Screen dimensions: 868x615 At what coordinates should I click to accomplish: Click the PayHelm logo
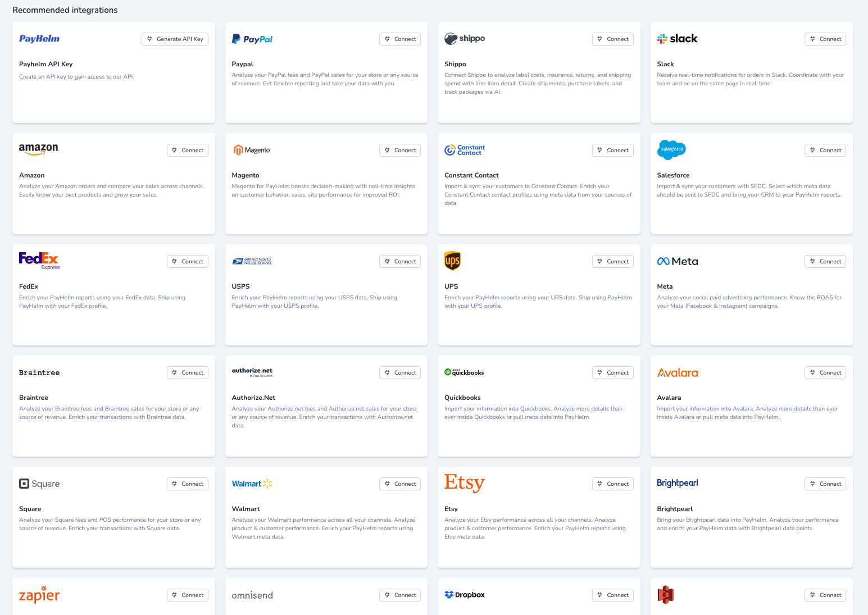[x=39, y=39]
